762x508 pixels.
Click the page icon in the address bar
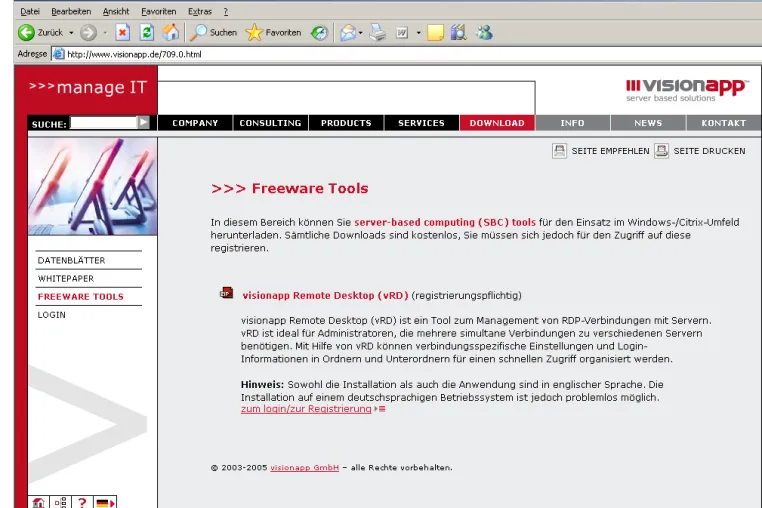(58, 54)
